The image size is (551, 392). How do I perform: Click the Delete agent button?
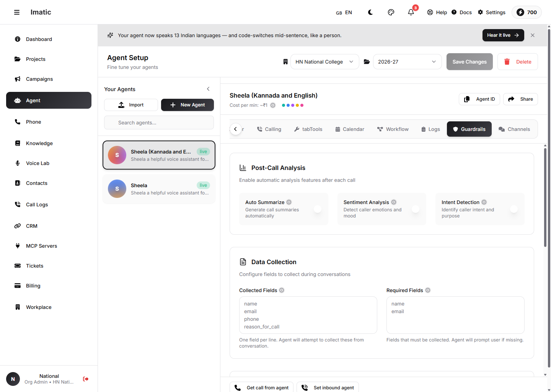point(518,62)
